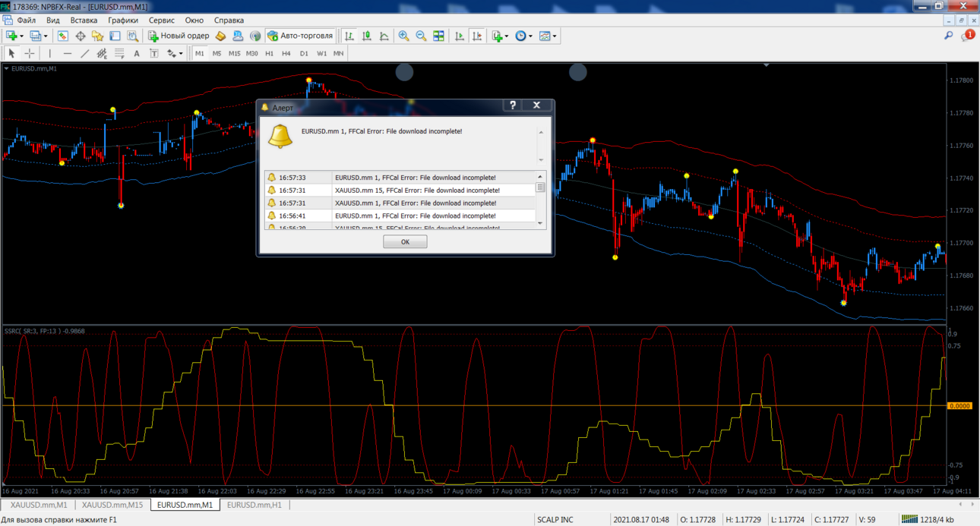Switch to XAUUSD.mm,M1 chart tab
Viewport: 980px width, 526px height.
(39, 505)
